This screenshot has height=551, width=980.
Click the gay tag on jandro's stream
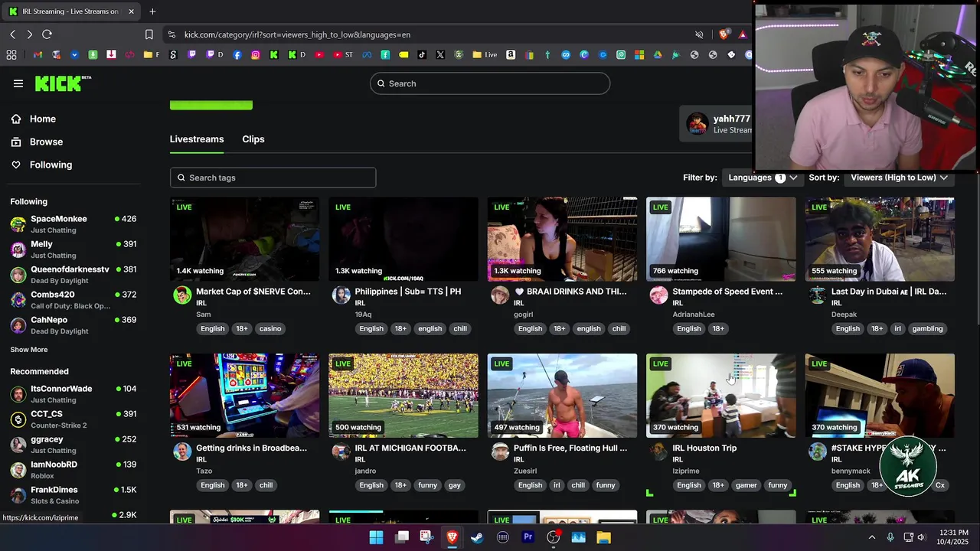click(x=455, y=485)
